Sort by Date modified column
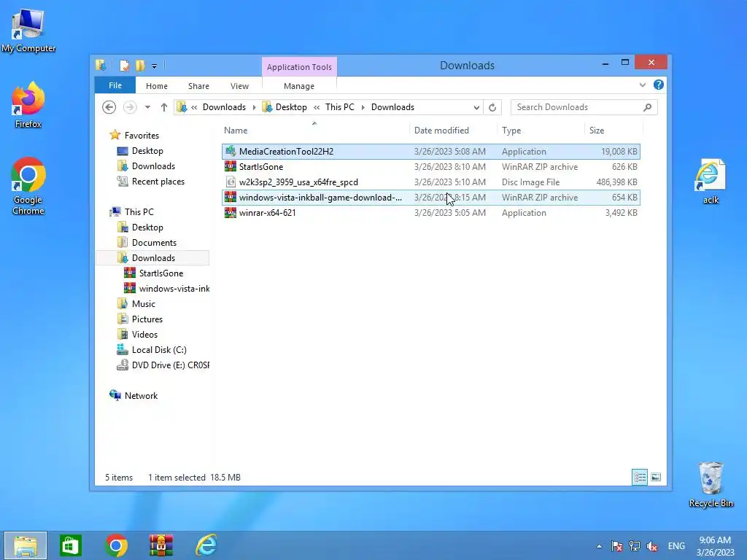Image resolution: width=747 pixels, height=560 pixels. [452, 130]
